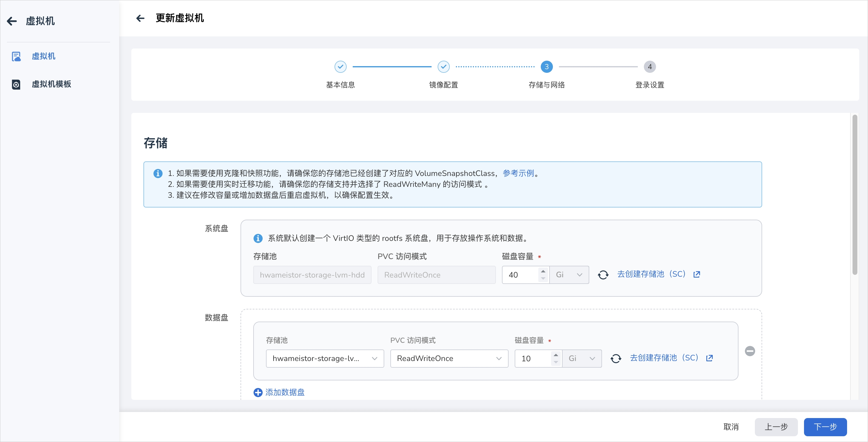Viewport: 868px width, 442px height.
Task: Click the back arrow beside sidebar title 虚拟机
Action: point(12,21)
